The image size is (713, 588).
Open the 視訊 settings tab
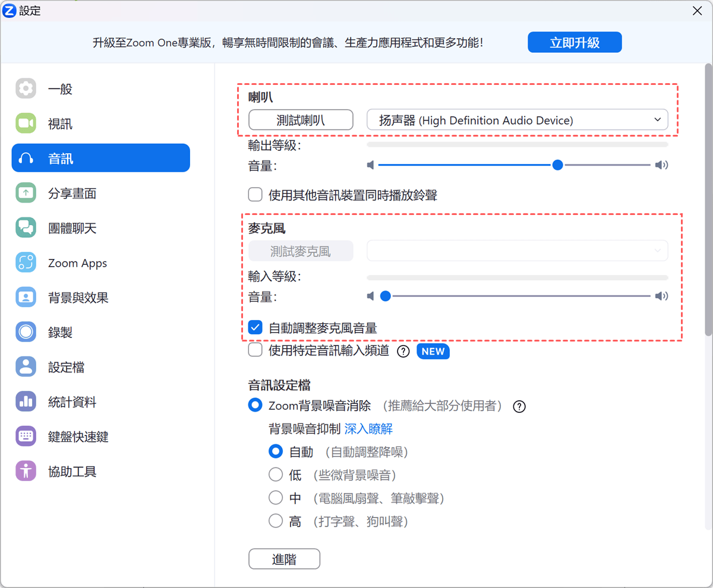click(101, 124)
